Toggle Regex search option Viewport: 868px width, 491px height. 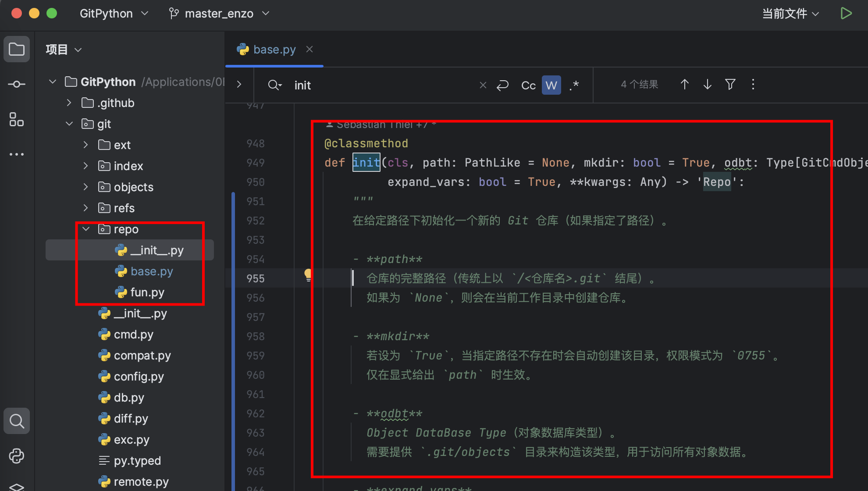click(x=574, y=85)
